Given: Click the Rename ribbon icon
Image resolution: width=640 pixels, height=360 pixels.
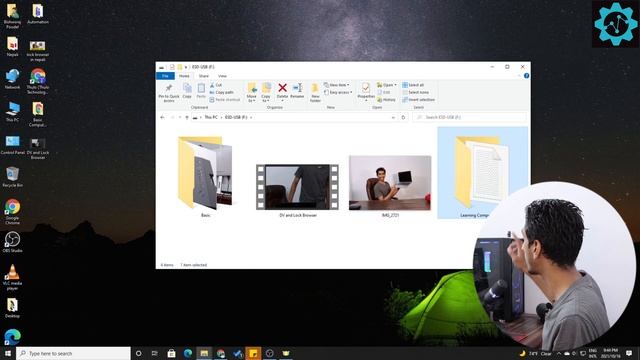Looking at the screenshot, I should coord(297,91).
